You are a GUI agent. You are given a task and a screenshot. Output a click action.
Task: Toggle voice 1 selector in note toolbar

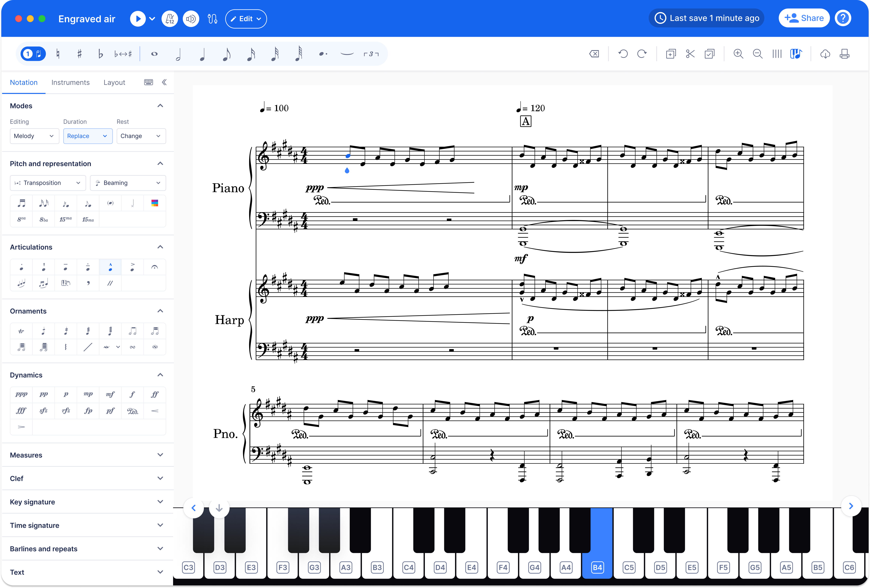click(33, 54)
